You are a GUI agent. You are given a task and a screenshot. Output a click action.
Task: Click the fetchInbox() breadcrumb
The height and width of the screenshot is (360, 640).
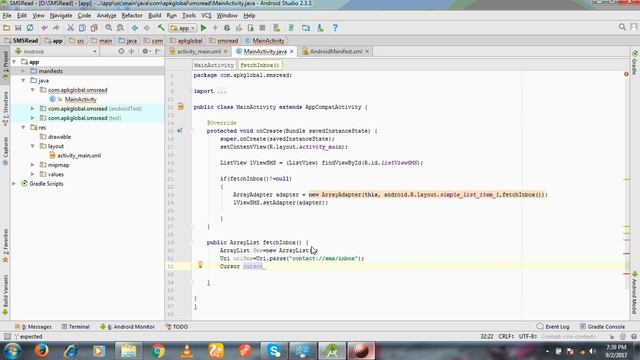pyautogui.click(x=260, y=65)
